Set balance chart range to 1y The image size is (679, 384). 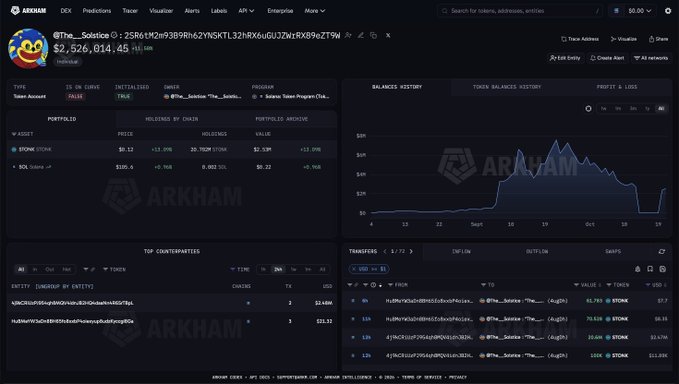pyautogui.click(x=647, y=109)
